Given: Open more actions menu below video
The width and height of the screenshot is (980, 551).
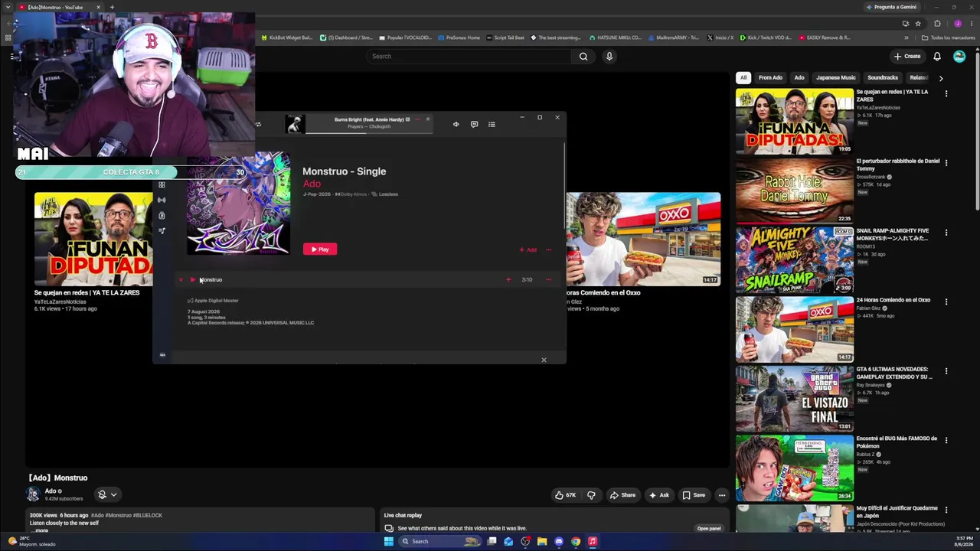Looking at the screenshot, I should [x=722, y=495].
